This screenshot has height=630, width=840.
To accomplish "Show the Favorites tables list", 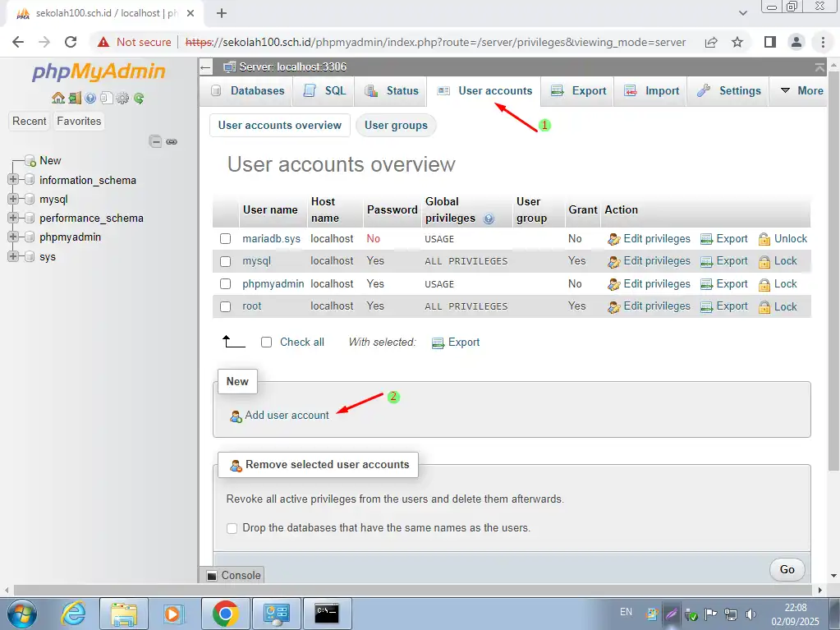I will click(79, 121).
